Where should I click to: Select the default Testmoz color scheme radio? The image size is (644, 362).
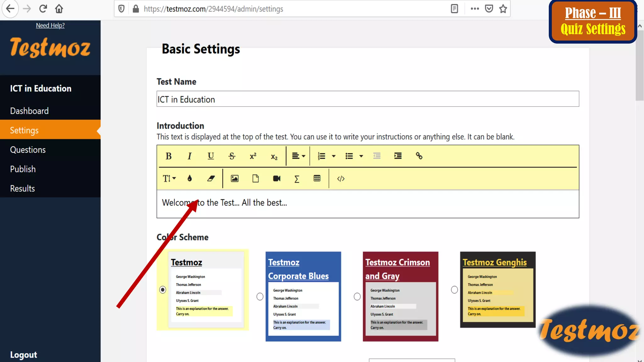point(163,289)
